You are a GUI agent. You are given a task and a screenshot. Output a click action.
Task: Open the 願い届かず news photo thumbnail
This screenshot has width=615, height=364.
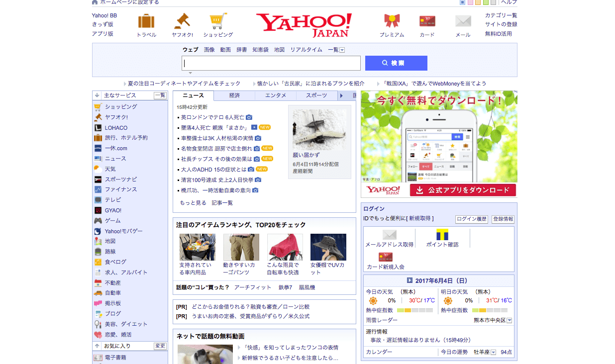[319, 129]
